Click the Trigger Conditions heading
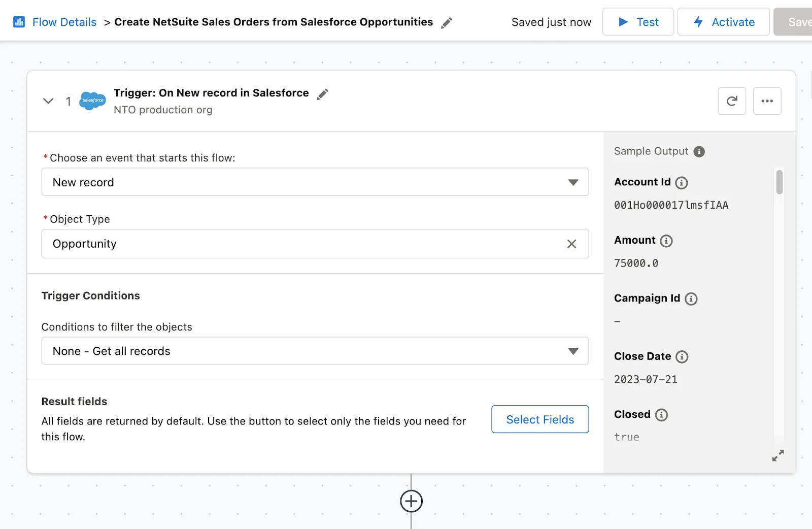This screenshot has width=812, height=529. (90, 295)
